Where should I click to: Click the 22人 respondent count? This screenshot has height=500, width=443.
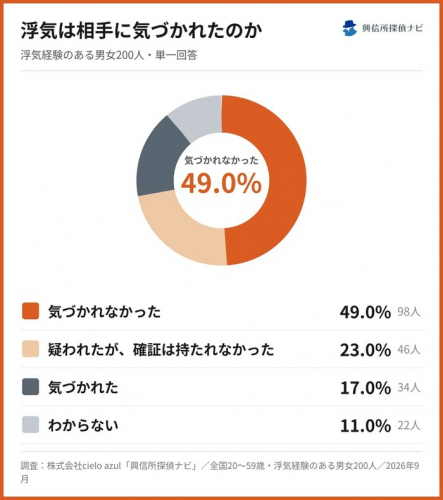click(409, 426)
